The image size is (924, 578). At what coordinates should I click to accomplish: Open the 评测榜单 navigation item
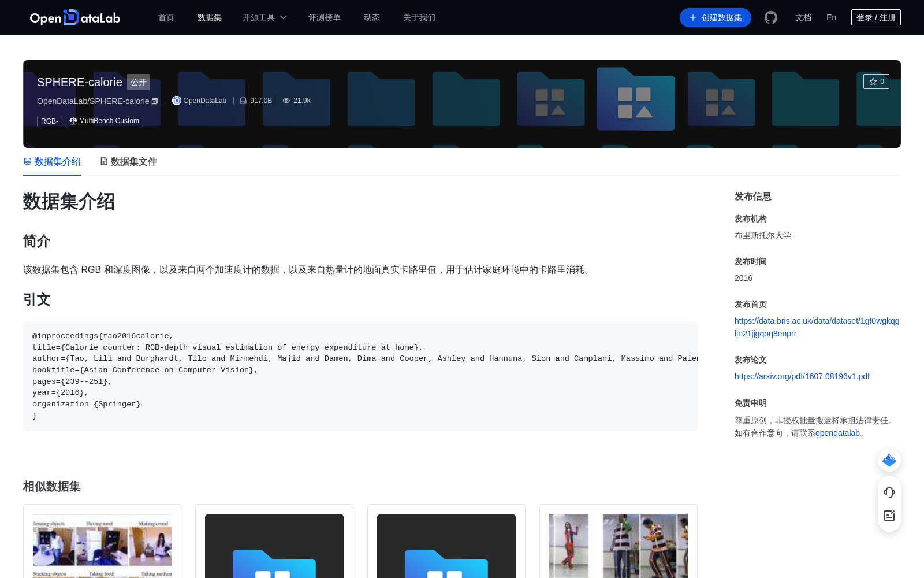[x=325, y=17]
